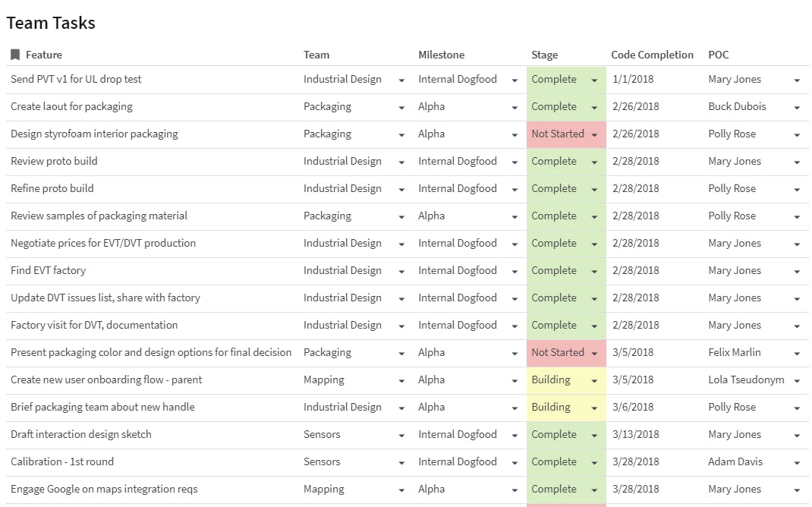The image size is (812, 507).
Task: Open Team dropdown for Send PVT v1 row
Action: tap(401, 80)
